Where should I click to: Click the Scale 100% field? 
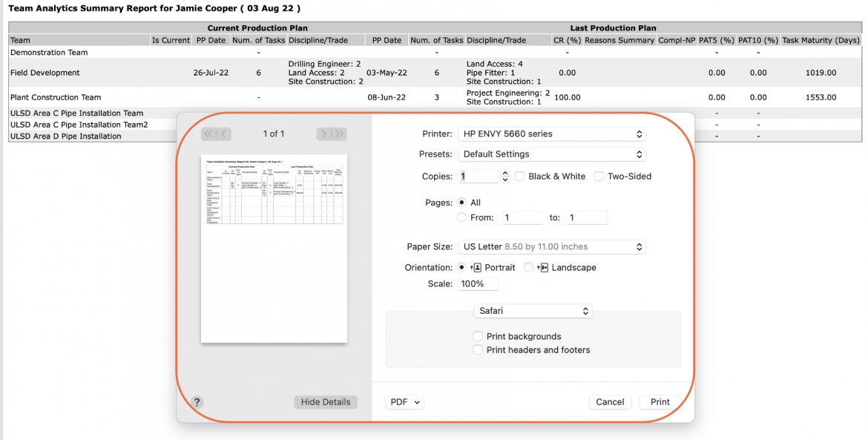pos(478,284)
